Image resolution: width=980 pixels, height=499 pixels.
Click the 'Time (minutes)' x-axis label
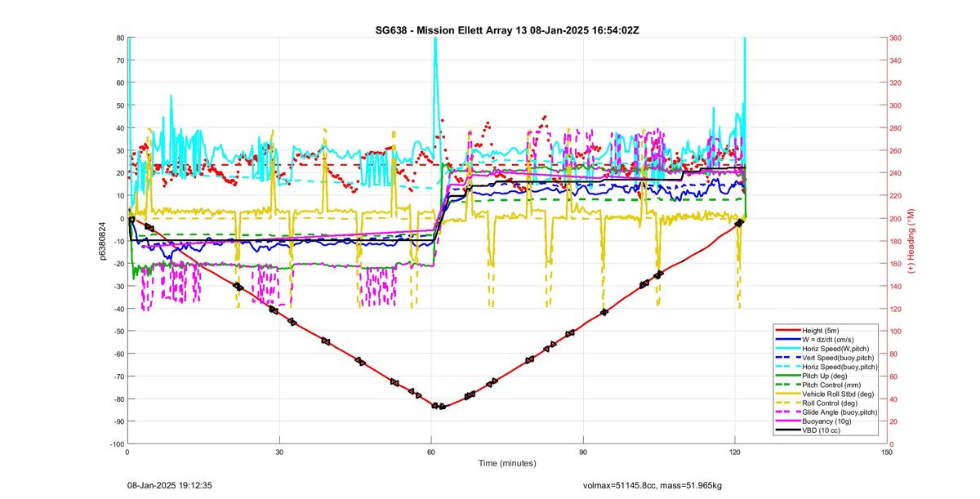tap(507, 463)
